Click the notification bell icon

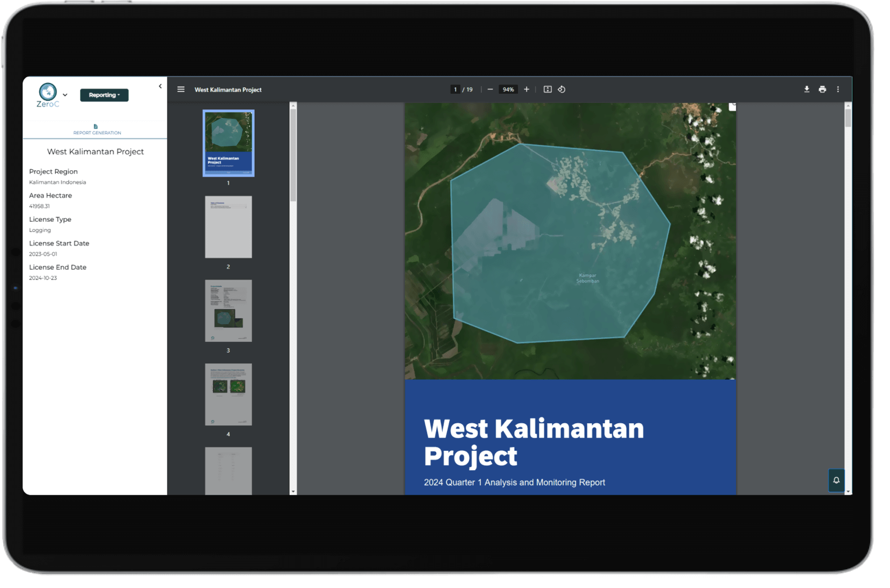click(x=836, y=480)
